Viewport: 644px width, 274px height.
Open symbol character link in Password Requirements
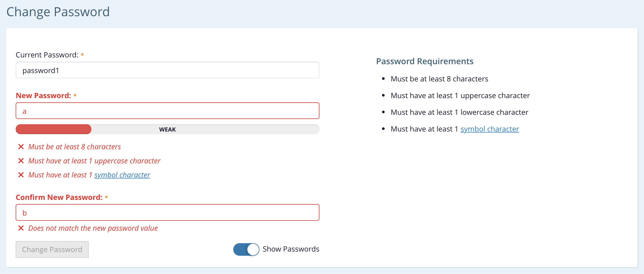coord(490,129)
